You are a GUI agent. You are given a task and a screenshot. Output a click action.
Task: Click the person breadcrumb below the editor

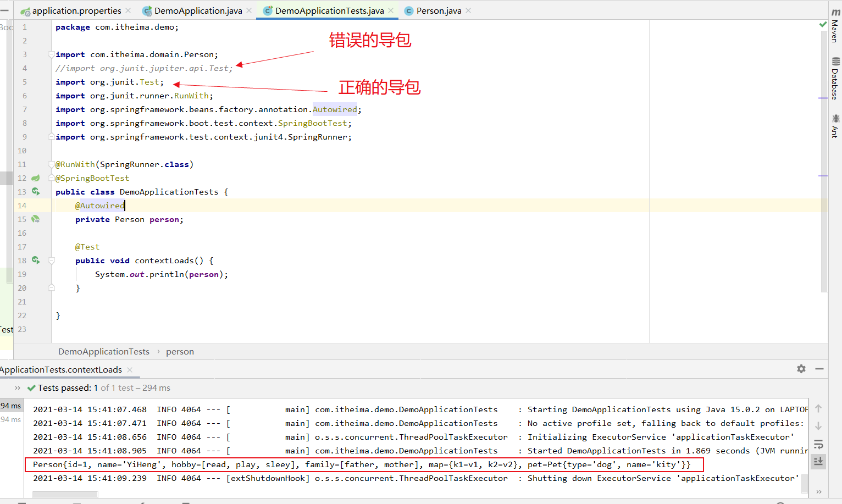[x=180, y=351]
